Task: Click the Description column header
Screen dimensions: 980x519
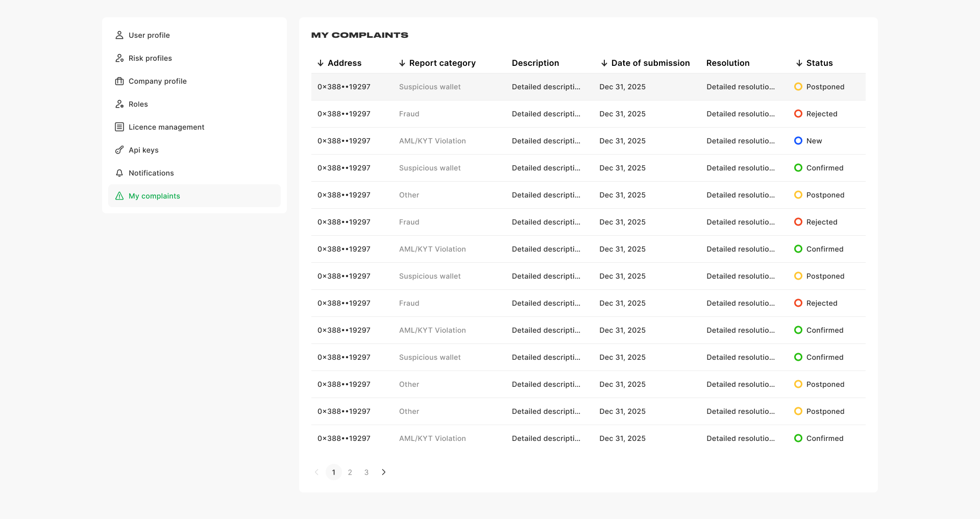Action: (x=535, y=63)
